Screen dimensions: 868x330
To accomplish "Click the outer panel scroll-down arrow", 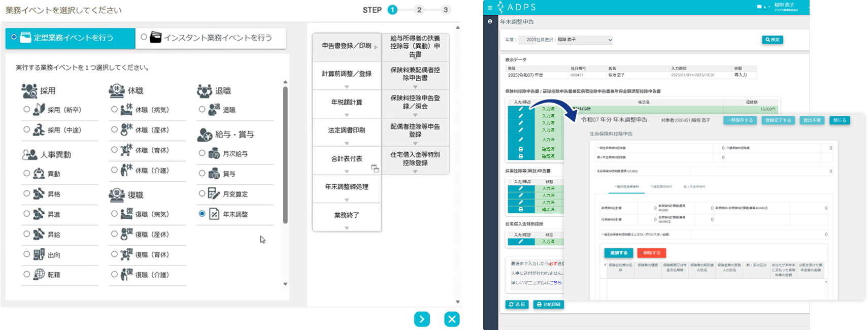I will (x=457, y=302).
